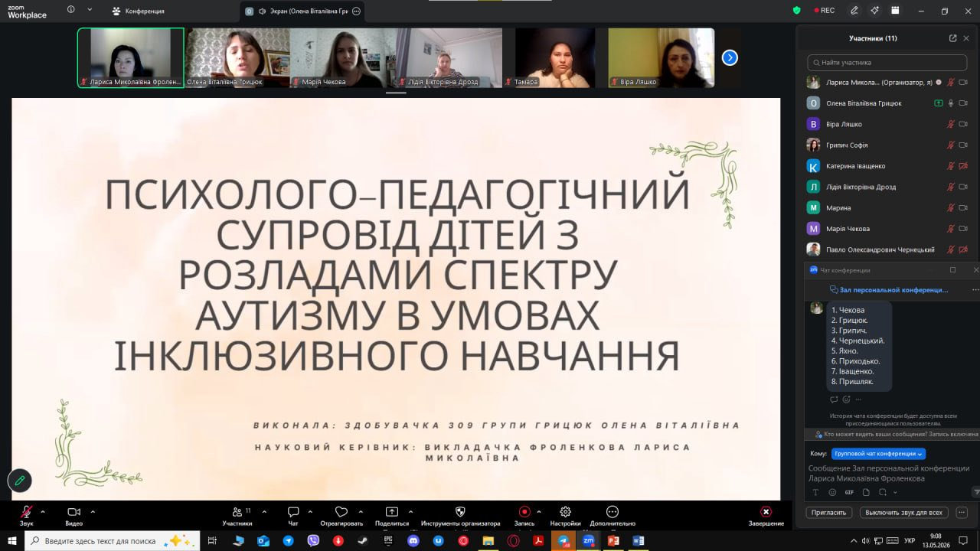Open Настройки gear in meeting toolbar

pos(565,515)
